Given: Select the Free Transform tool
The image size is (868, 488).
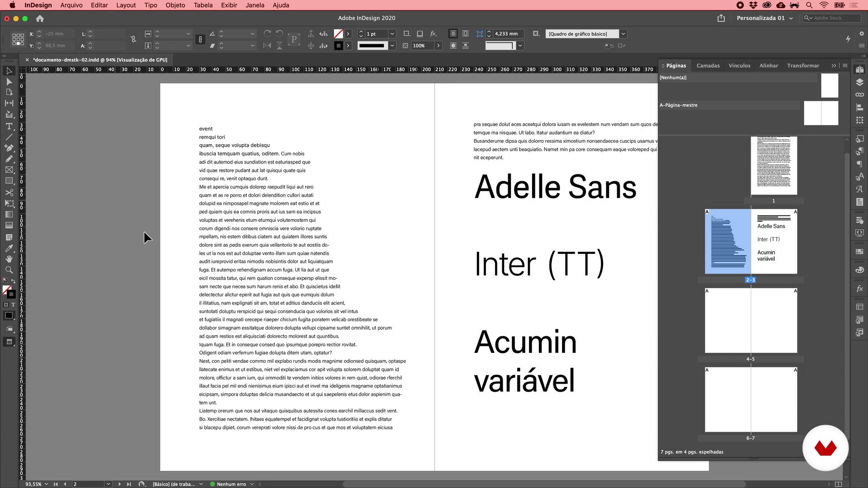Looking at the screenshot, I should 9,203.
